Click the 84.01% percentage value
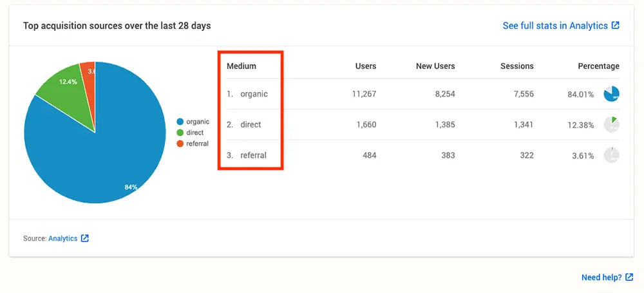This screenshot has width=644, height=293. [x=581, y=95]
